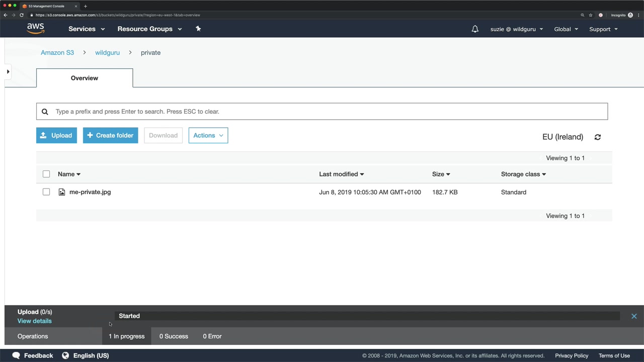Open the Terms of Use link
644x362 pixels.
(614, 355)
